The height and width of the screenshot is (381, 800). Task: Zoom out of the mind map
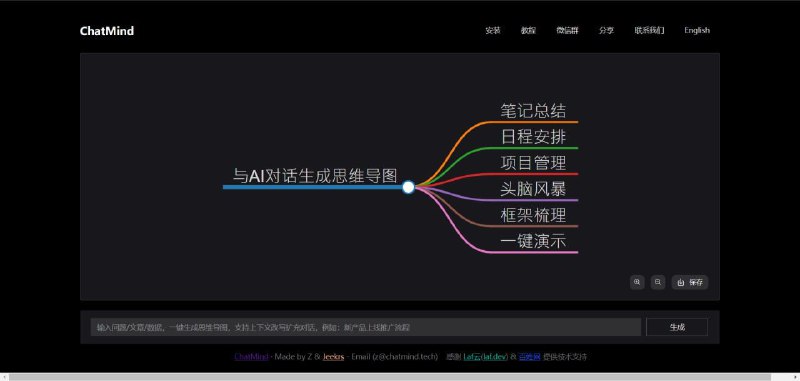tap(658, 282)
